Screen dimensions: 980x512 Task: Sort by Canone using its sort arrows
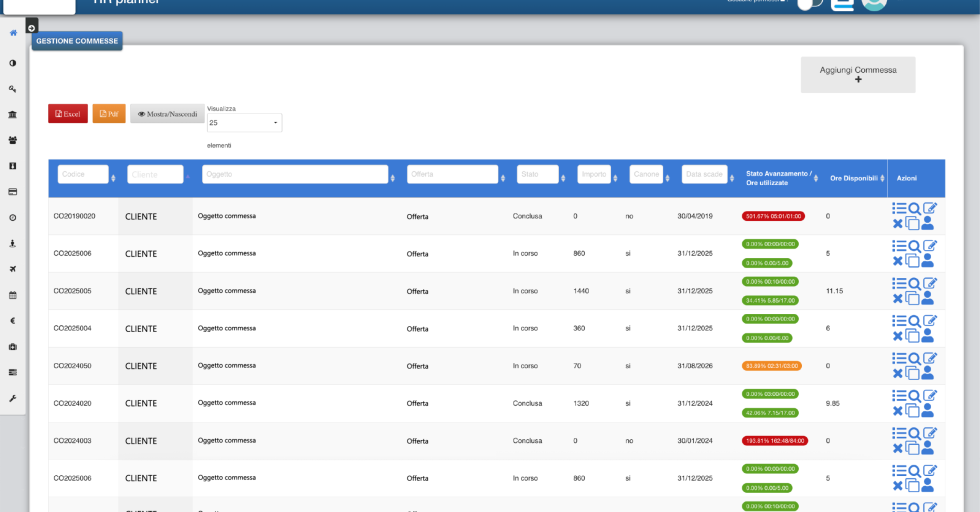(668, 178)
